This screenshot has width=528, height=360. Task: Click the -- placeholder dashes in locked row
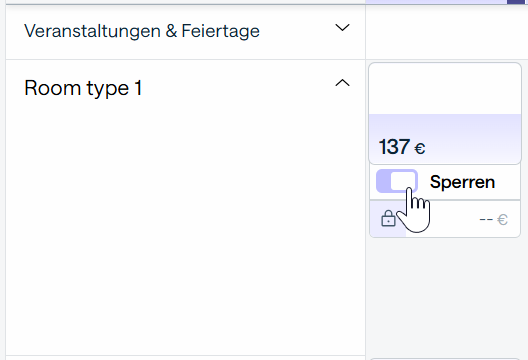[486, 220]
